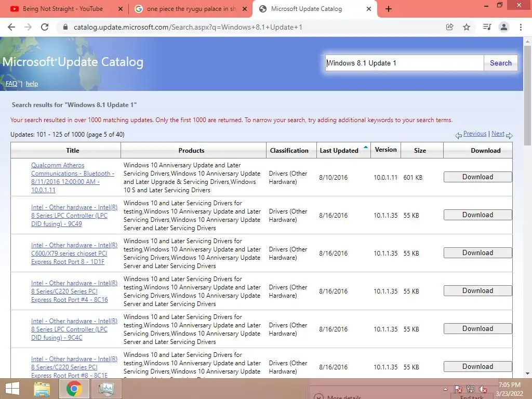Open the Chrome profile avatar
Screen dimensions: 532x399
[504, 27]
